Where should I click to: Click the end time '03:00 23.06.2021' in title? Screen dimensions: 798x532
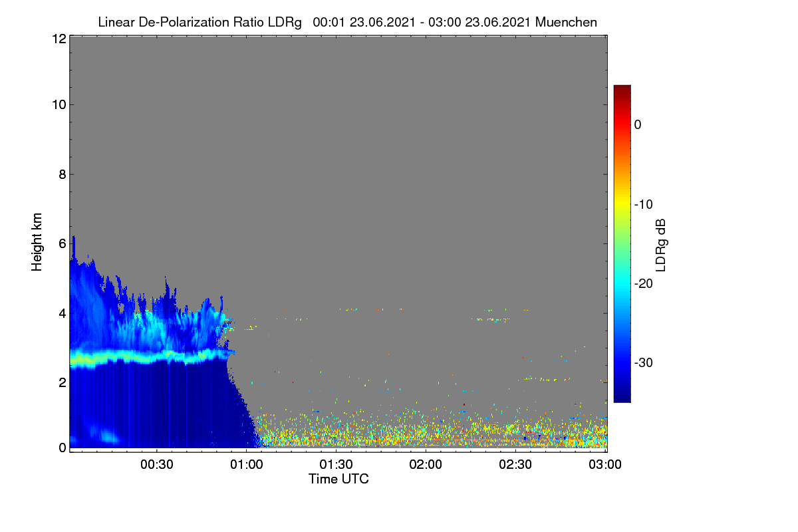pyautogui.click(x=479, y=22)
